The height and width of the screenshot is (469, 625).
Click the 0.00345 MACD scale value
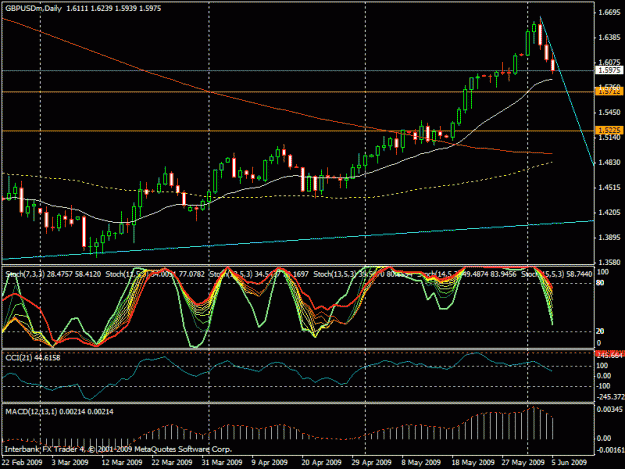[610, 409]
